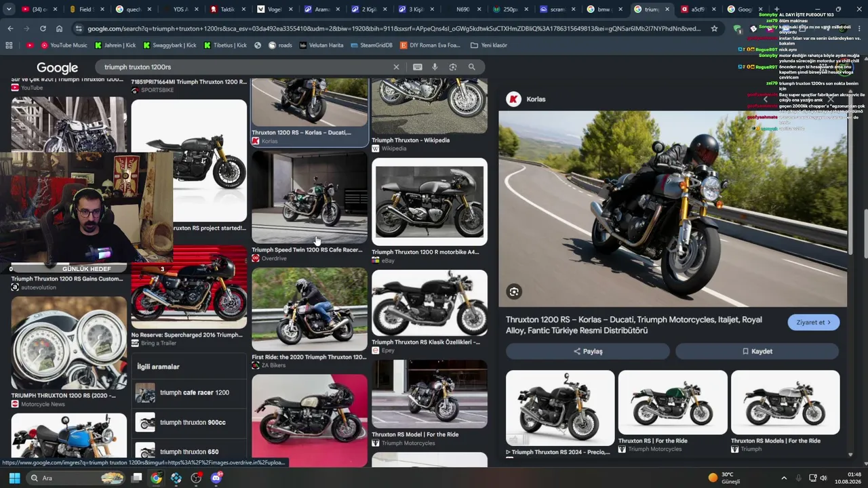Switch to the N690 tab
The height and width of the screenshot is (488, 868).
click(463, 9)
